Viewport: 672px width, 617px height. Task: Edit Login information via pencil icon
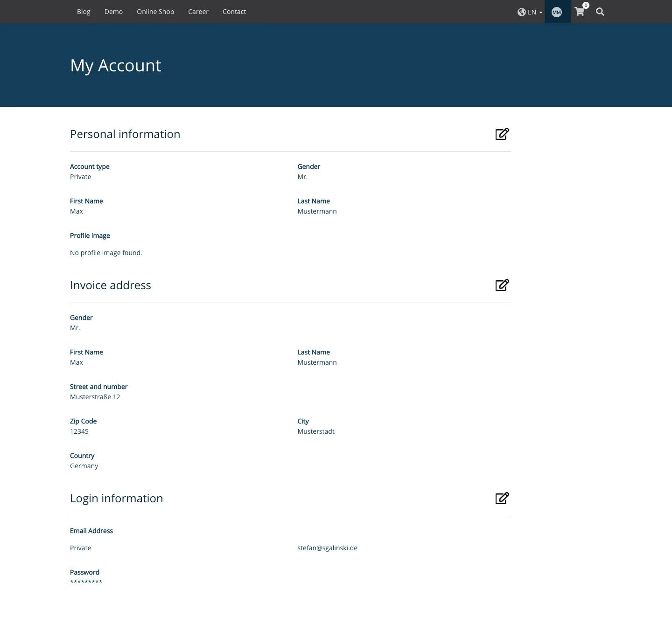coord(502,498)
